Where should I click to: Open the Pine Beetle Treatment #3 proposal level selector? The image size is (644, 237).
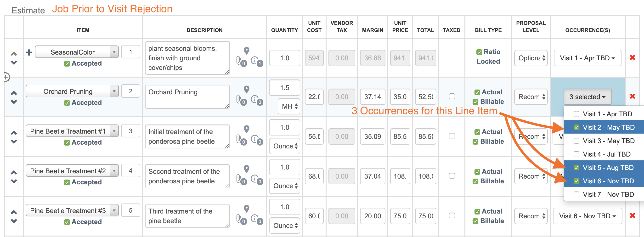(531, 216)
